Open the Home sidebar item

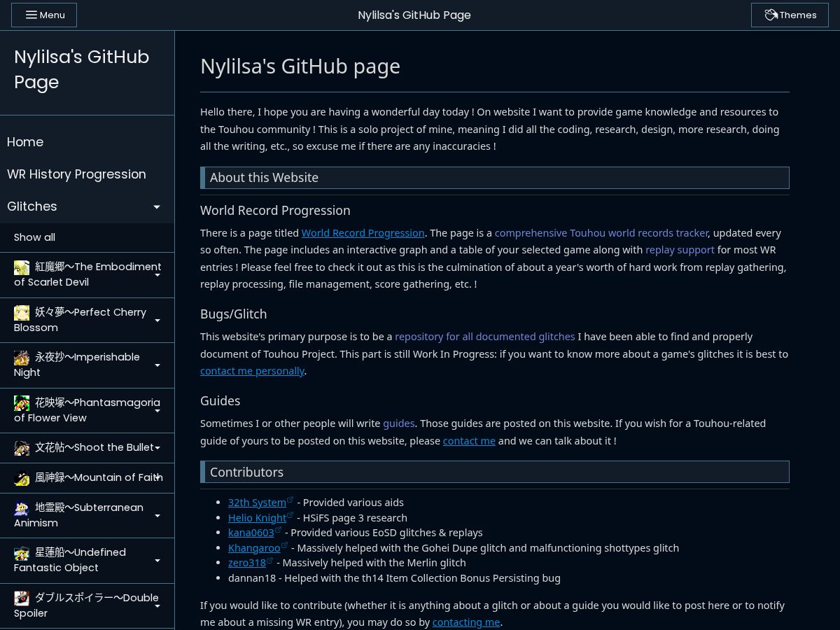coord(87,142)
